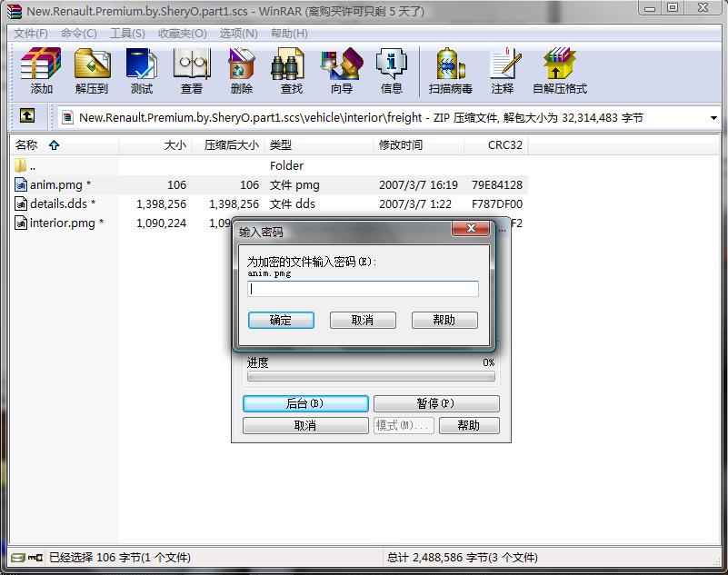Sort by the 类型 column header

[318, 145]
